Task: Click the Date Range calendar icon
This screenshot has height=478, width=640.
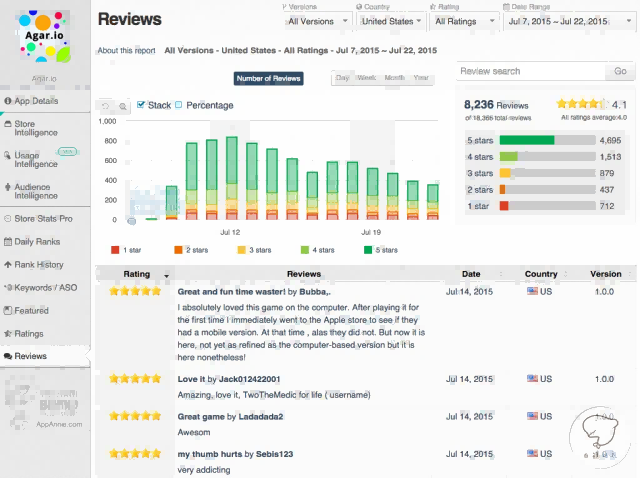Action: click(506, 7)
